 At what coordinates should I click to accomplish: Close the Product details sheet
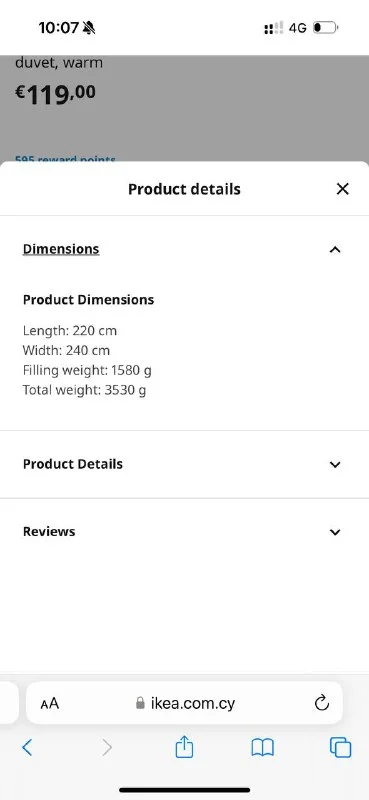click(342, 189)
